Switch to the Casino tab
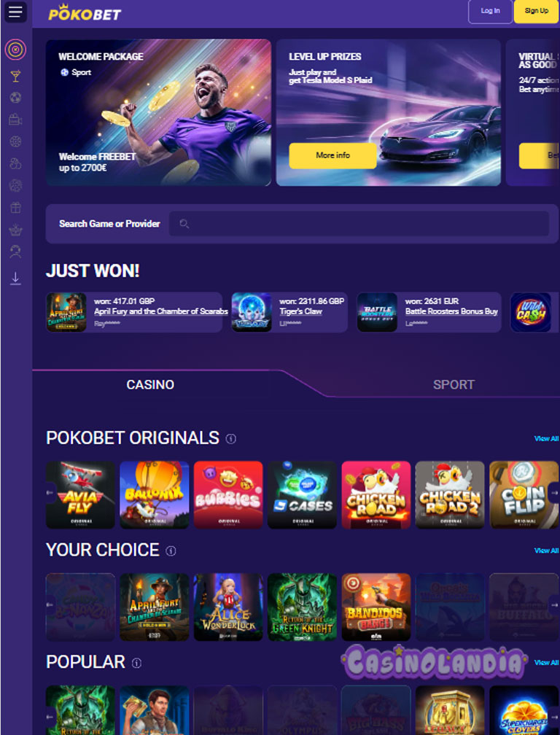Screen dimensions: 560x735 coord(150,384)
